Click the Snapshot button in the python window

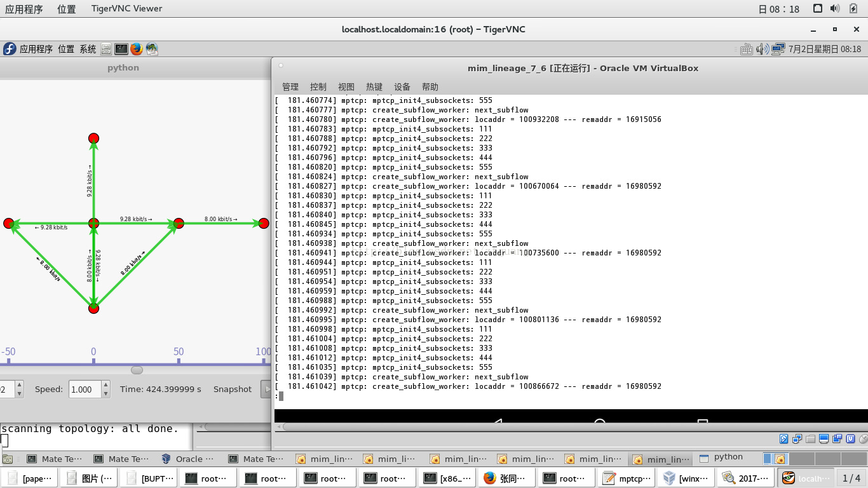point(233,390)
